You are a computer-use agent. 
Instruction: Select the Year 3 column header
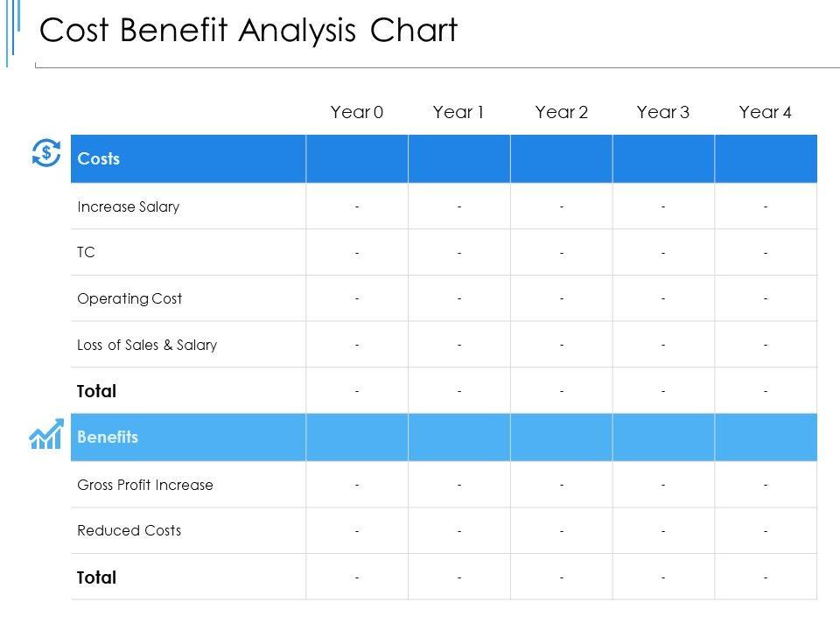(663, 112)
